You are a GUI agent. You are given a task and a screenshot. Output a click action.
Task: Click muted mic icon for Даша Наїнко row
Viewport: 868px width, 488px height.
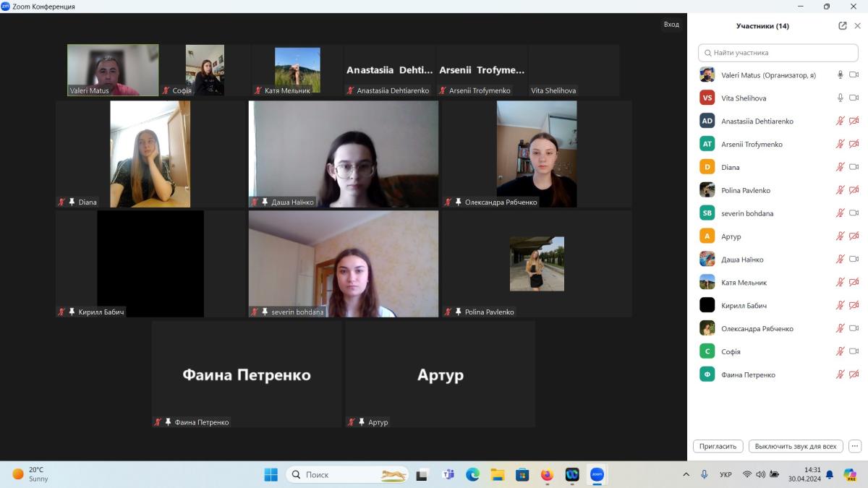tap(840, 260)
